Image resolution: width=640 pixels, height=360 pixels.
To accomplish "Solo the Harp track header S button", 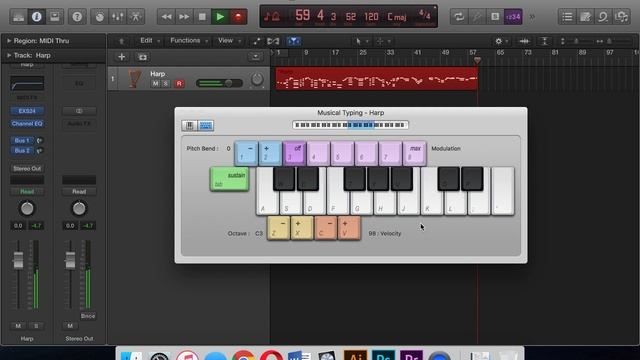I will 165,83.
